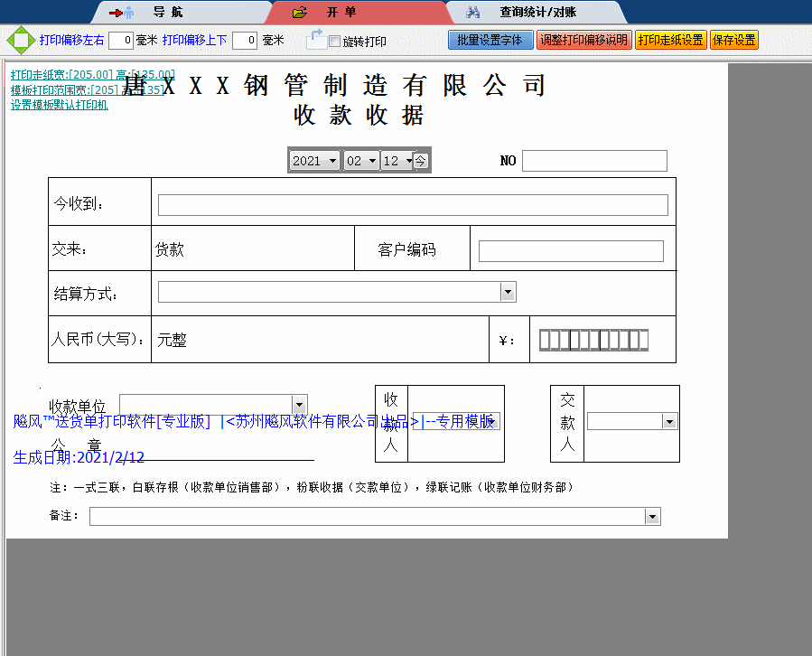Open the 收款单位 dropdown
The image size is (812, 656).
(299, 405)
